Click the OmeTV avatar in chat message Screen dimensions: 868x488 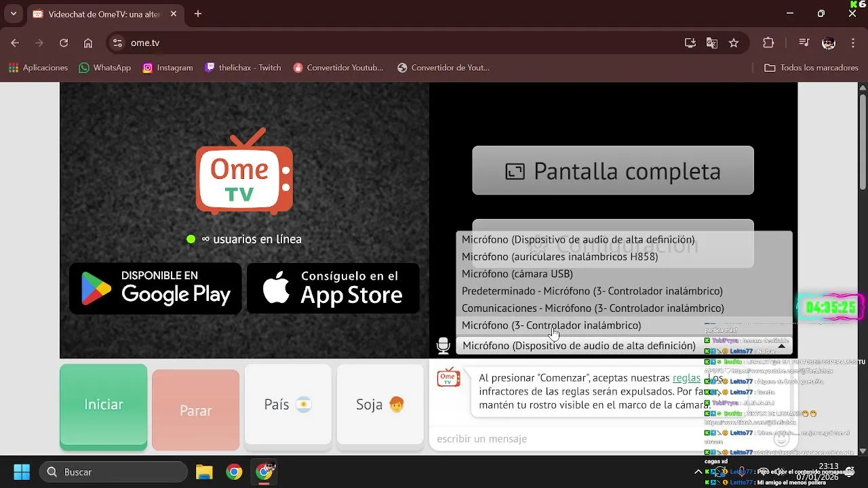click(448, 378)
